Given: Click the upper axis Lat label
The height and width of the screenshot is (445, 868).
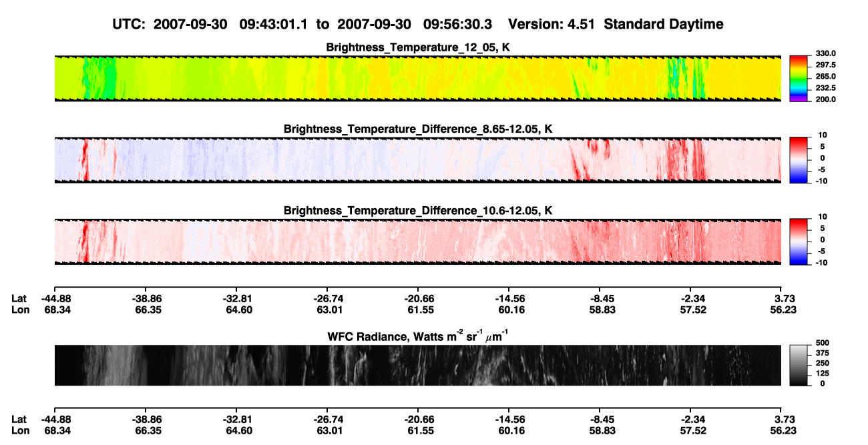Looking at the screenshot, I should (x=19, y=299).
